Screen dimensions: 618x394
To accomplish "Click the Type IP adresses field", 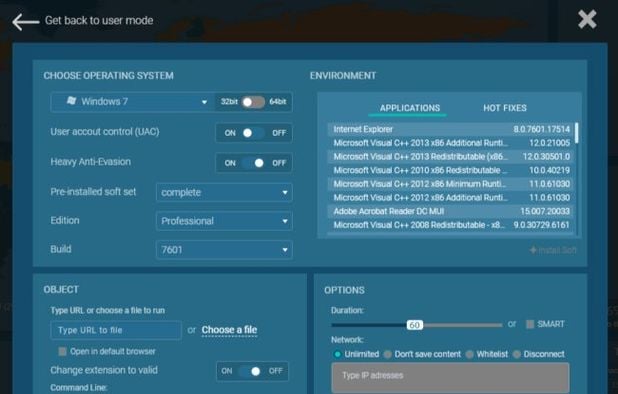I will point(450,377).
